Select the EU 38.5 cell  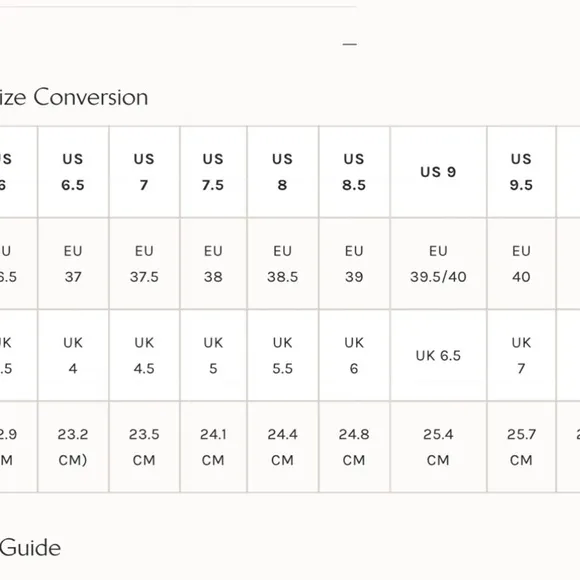(x=283, y=264)
